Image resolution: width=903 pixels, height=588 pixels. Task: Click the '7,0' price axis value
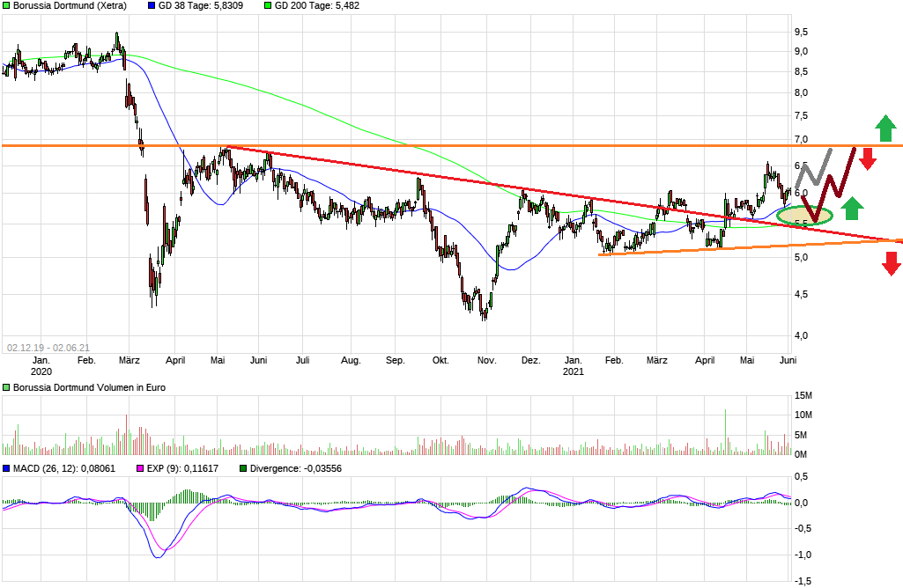[x=801, y=140]
